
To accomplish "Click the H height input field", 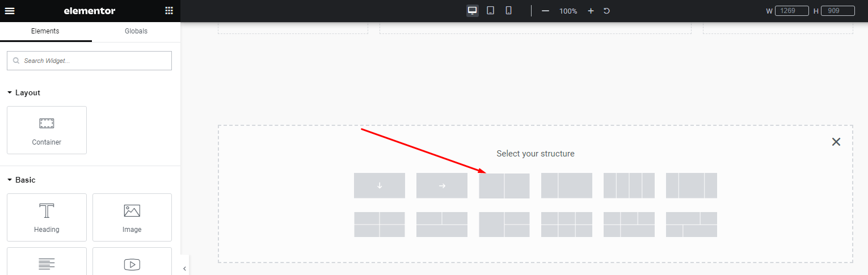I will (x=838, y=11).
